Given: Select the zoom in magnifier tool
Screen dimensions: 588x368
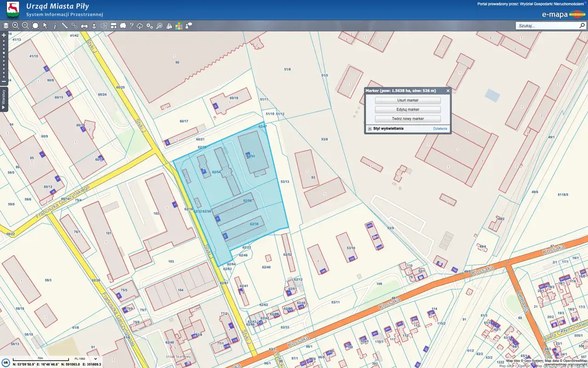Looking at the screenshot, I should 16,26.
